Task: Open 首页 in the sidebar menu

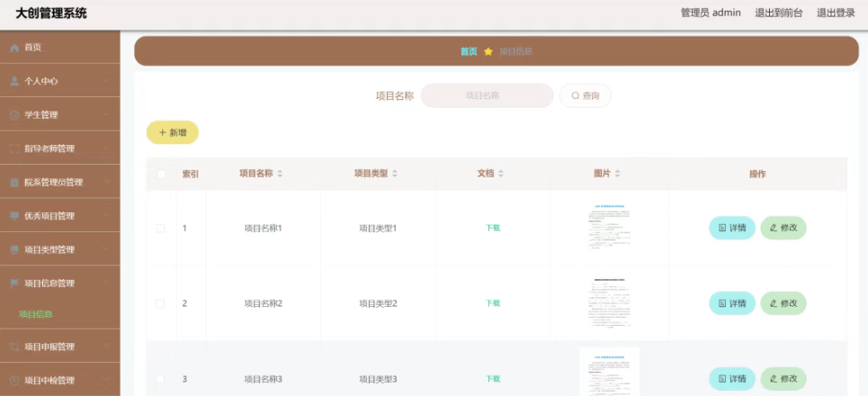Action: coord(59,48)
